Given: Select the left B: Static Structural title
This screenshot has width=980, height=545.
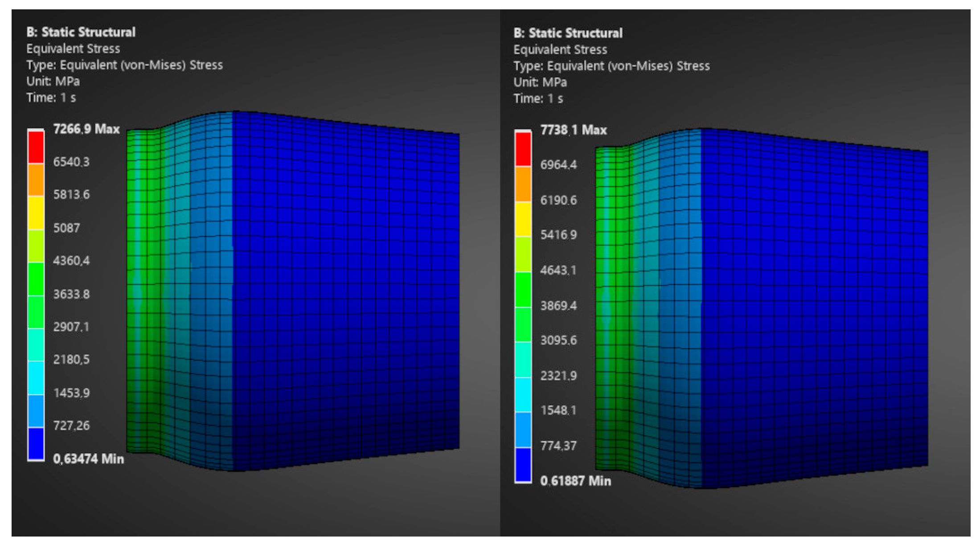Looking at the screenshot, I should click(81, 32).
